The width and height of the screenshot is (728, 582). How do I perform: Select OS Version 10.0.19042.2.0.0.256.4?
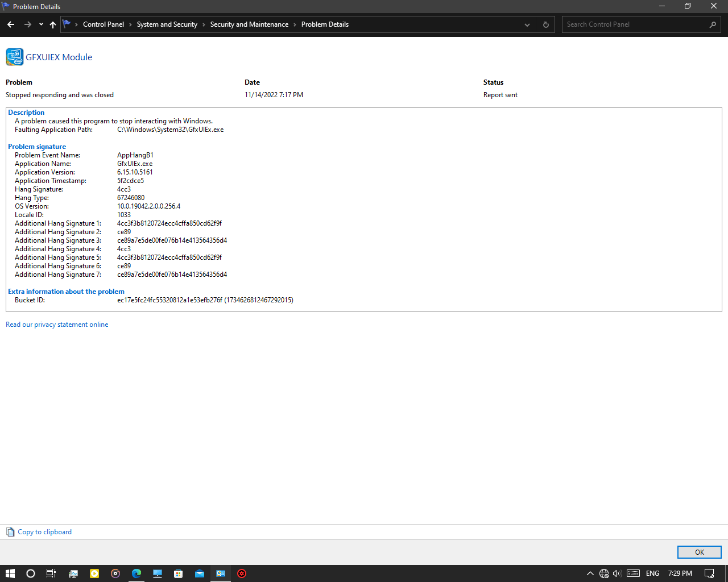coord(149,206)
